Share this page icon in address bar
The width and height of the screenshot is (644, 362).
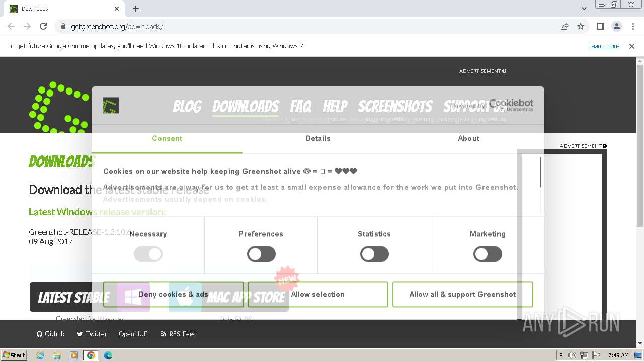[x=565, y=26]
